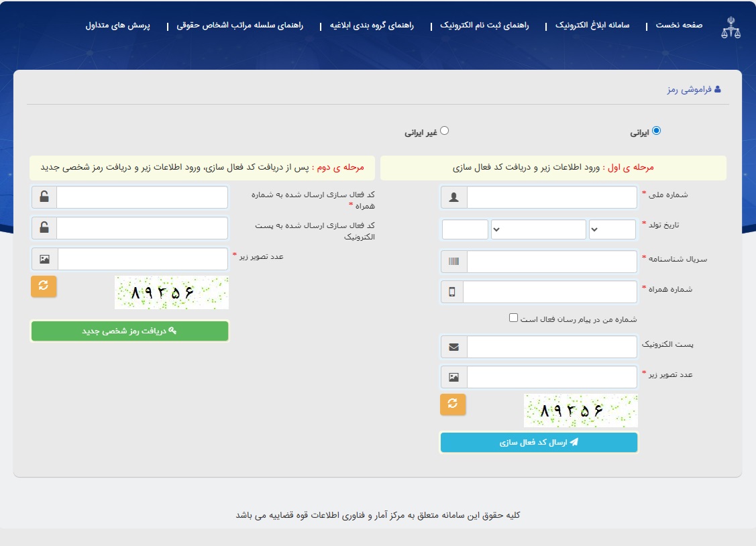Click the ارسال کد فعال سازی button

[x=539, y=443]
